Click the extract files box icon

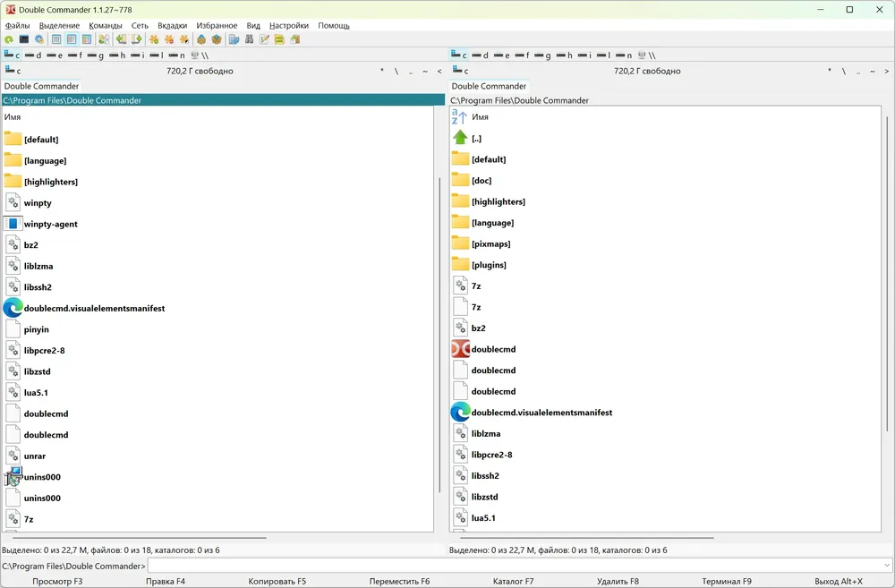pyautogui.click(x=217, y=39)
